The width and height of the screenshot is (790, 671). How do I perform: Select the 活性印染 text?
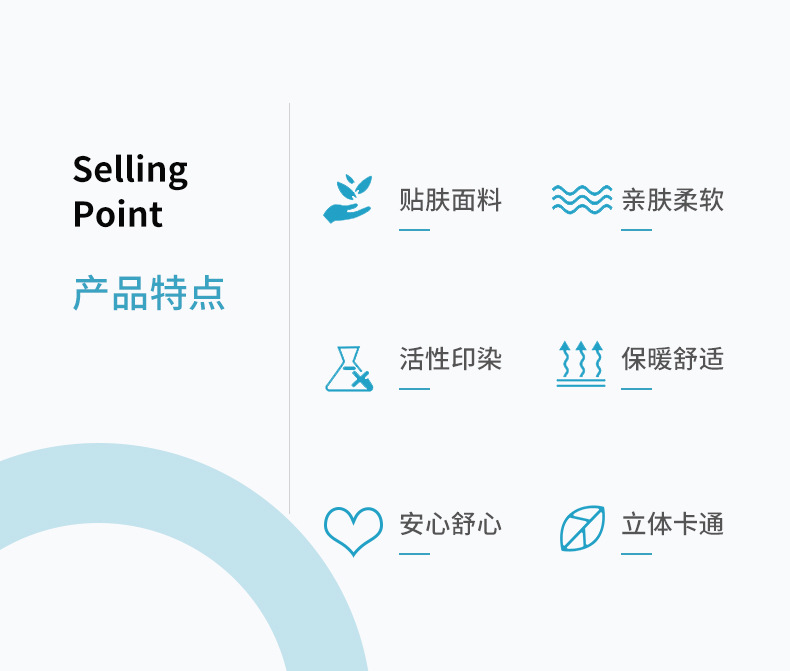tap(450, 360)
